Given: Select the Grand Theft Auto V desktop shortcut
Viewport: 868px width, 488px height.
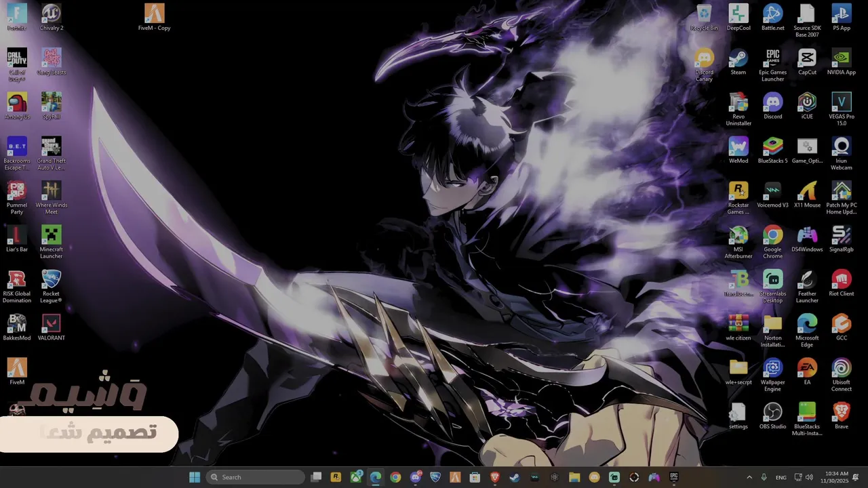Looking at the screenshot, I should [52, 153].
